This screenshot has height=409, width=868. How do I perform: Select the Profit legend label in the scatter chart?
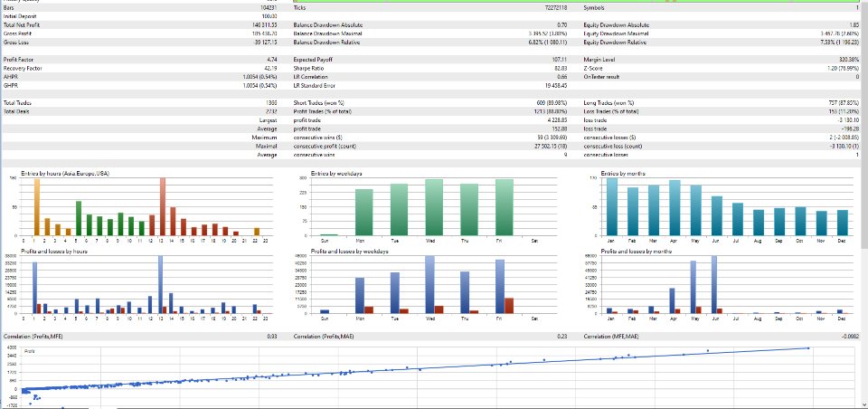point(30,351)
